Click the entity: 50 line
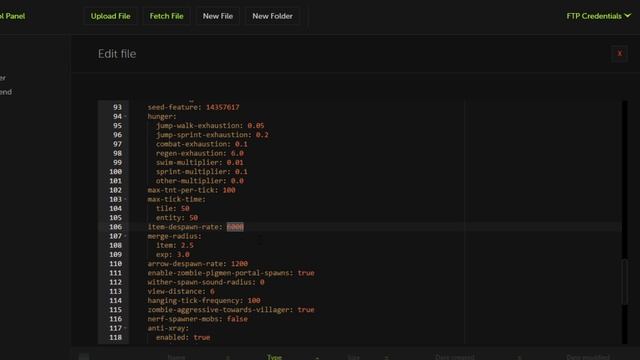Viewport: 640px width, 360px height. (x=177, y=218)
